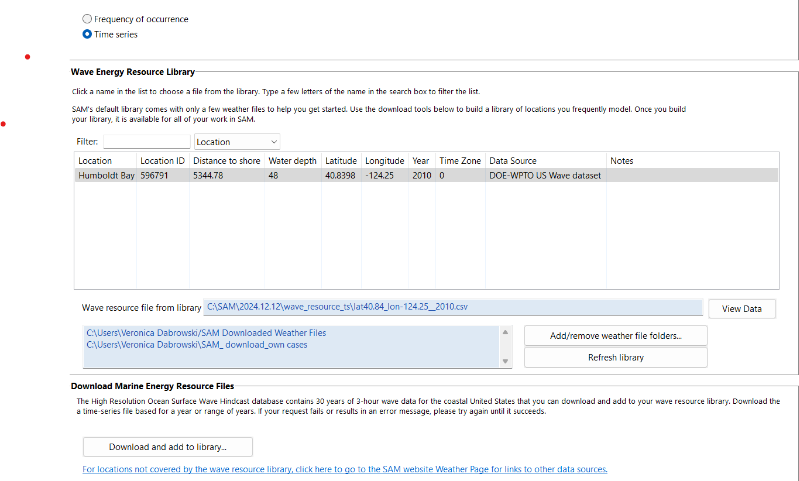This screenshot has width=799, height=481.
Task: Sort table by Distance to shore column
Action: tap(228, 160)
